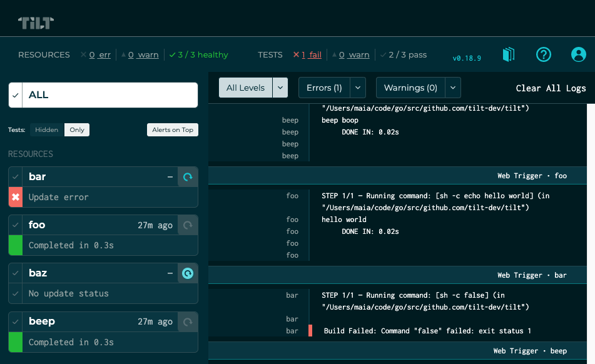Click the red X next to tests fail
The height and width of the screenshot is (364, 595).
point(297,55)
